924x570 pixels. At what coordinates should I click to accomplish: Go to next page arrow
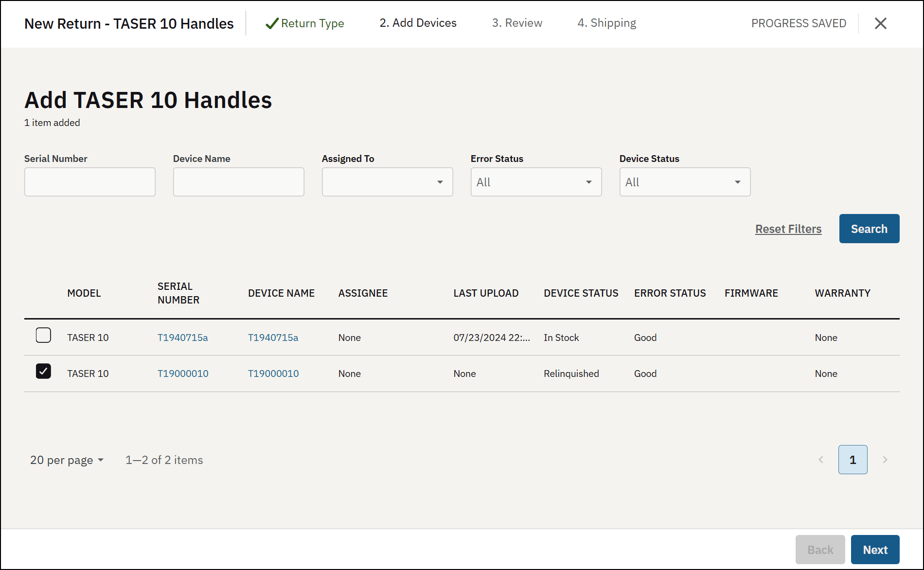(x=885, y=460)
